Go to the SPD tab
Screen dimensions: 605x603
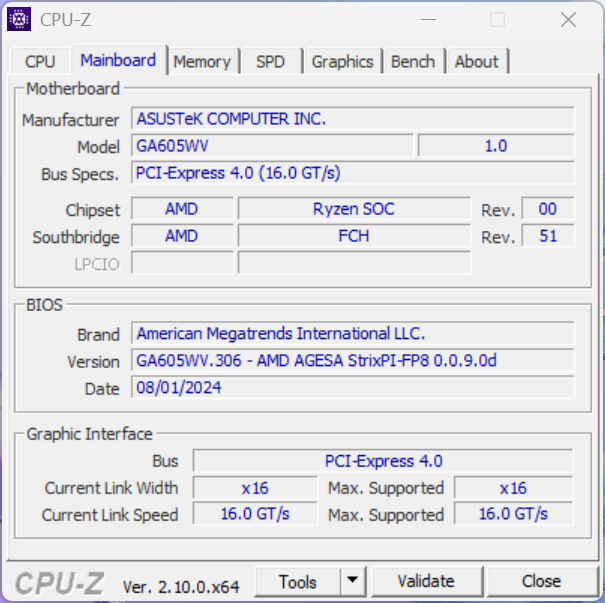270,61
